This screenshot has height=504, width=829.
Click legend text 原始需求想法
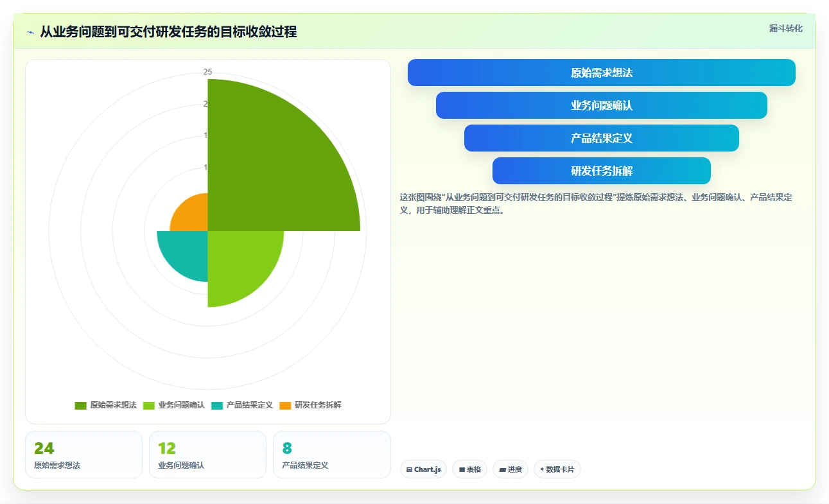click(113, 405)
